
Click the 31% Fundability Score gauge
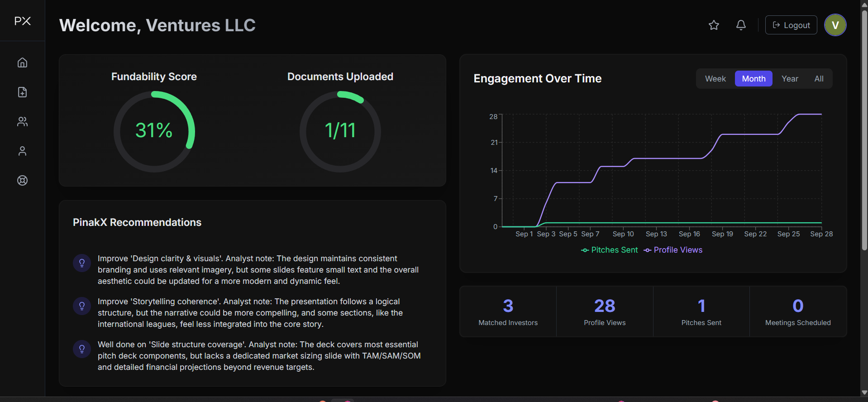154,131
